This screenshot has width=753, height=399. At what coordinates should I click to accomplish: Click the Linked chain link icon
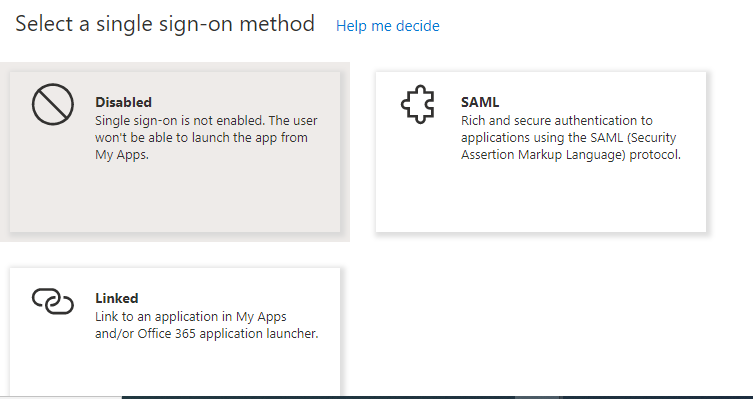(x=53, y=302)
